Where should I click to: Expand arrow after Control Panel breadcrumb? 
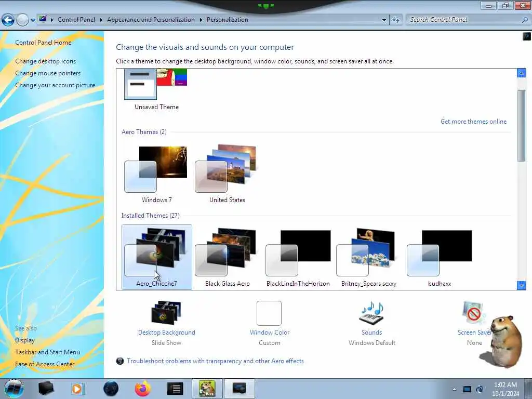coord(101,20)
